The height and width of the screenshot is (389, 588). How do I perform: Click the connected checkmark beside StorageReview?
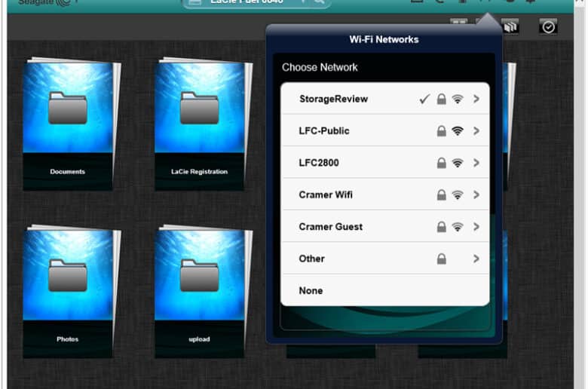click(x=424, y=99)
